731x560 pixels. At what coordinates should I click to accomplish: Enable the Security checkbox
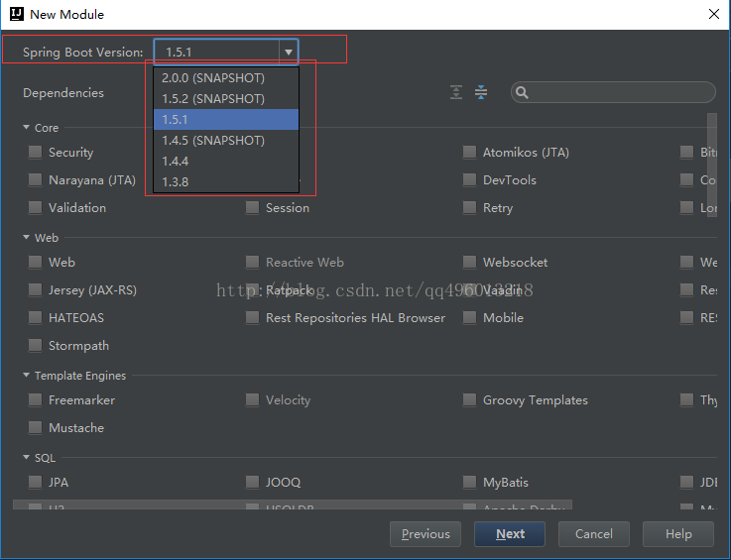35,153
